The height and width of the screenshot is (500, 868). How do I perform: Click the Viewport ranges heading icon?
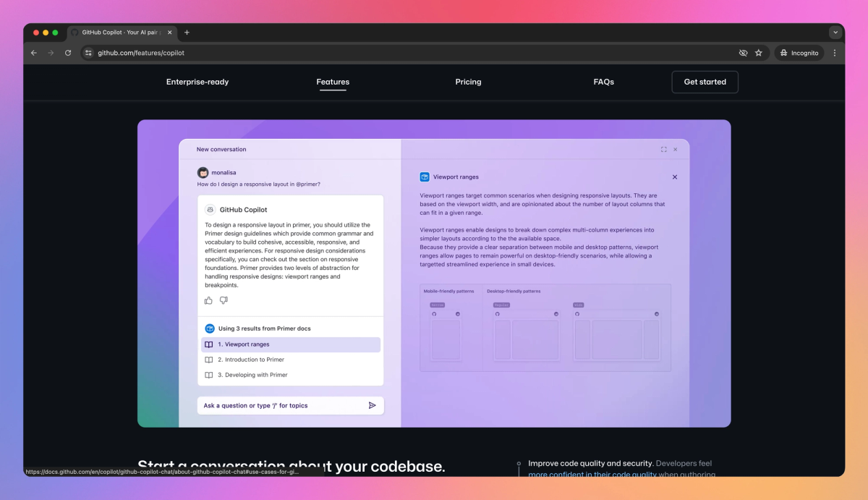pos(425,177)
